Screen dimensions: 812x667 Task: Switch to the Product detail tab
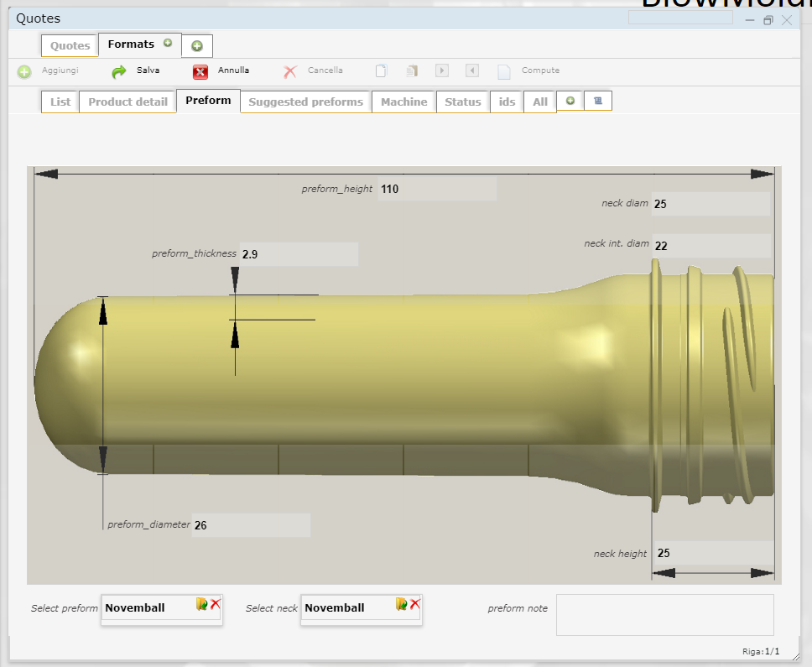pos(128,102)
